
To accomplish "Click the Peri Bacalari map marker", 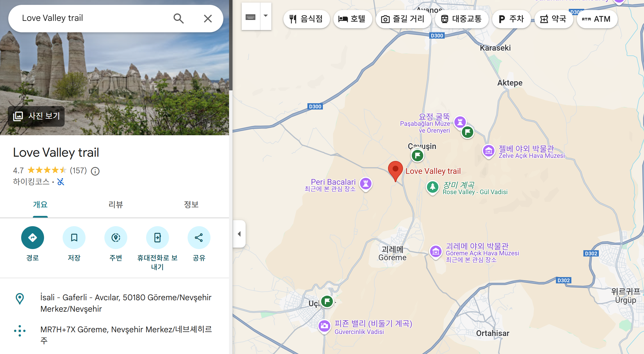I will click(x=366, y=184).
